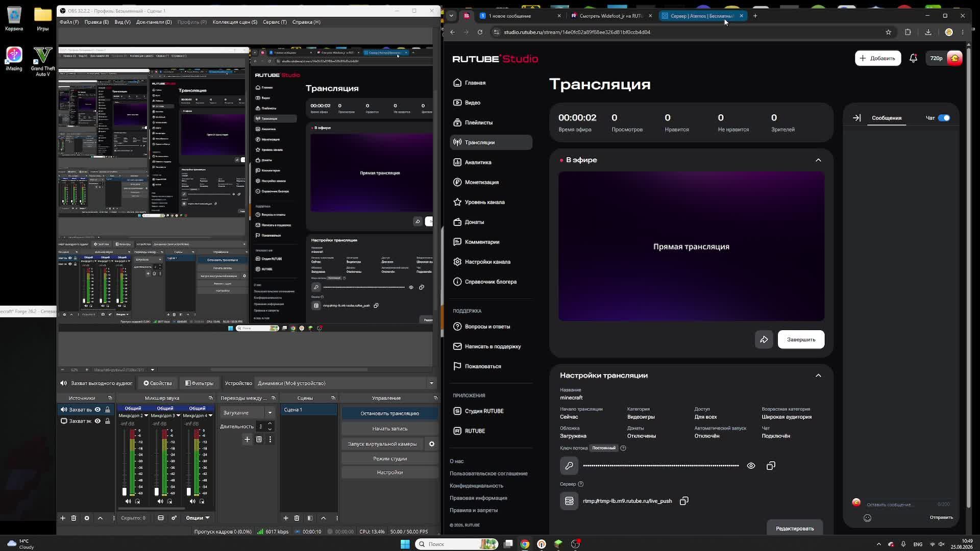Copy the stream key
The height and width of the screenshot is (551, 980).
tap(771, 465)
